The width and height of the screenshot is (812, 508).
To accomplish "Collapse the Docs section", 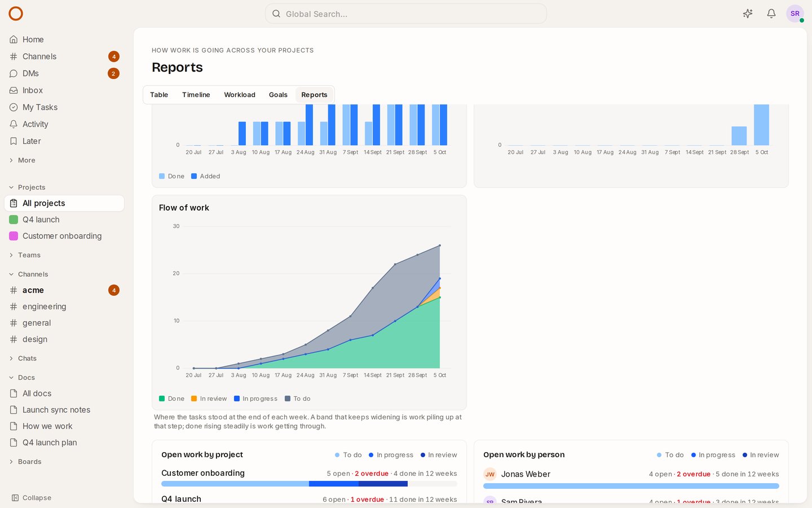I will tap(22, 378).
